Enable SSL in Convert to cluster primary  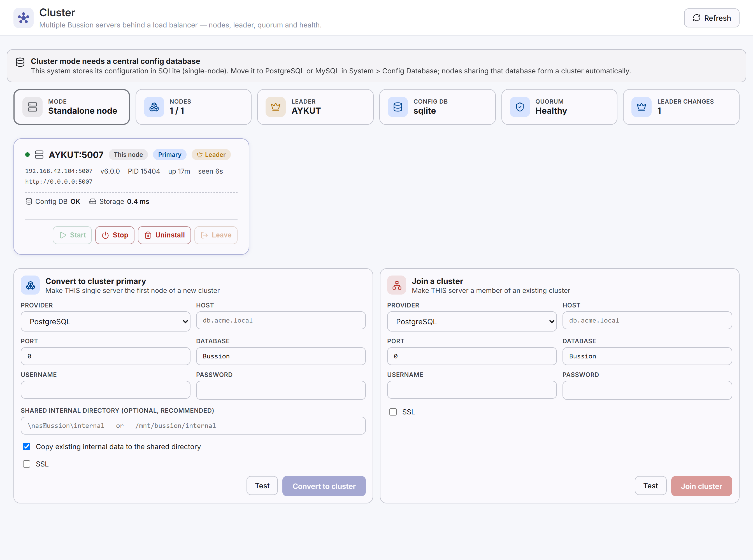(x=27, y=464)
